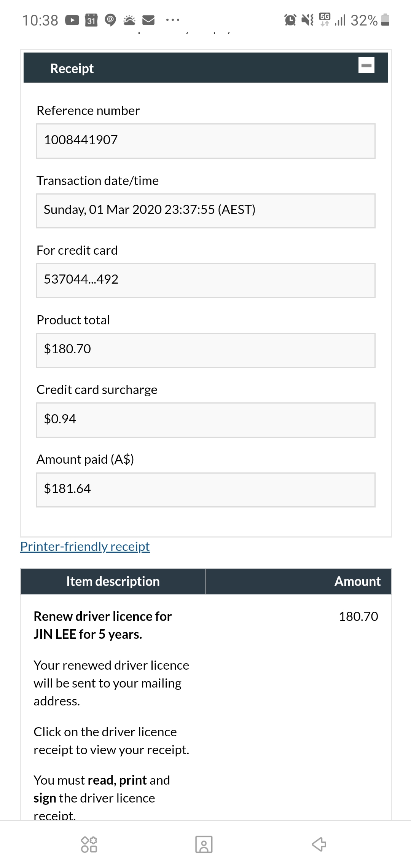Tap the Reference number field
The width and height of the screenshot is (411, 868).
click(205, 141)
